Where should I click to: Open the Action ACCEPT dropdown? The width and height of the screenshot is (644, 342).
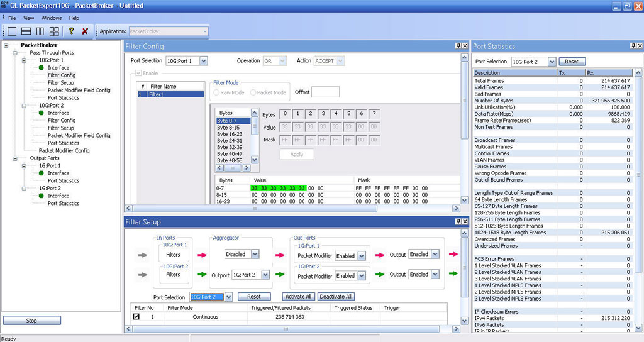click(x=340, y=61)
